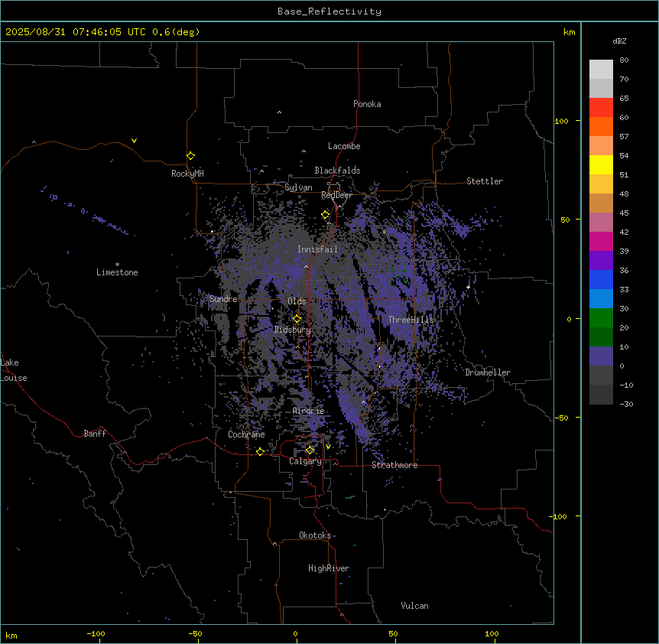Click the Banff label
Screen dimensions: 659x644
[x=95, y=434]
